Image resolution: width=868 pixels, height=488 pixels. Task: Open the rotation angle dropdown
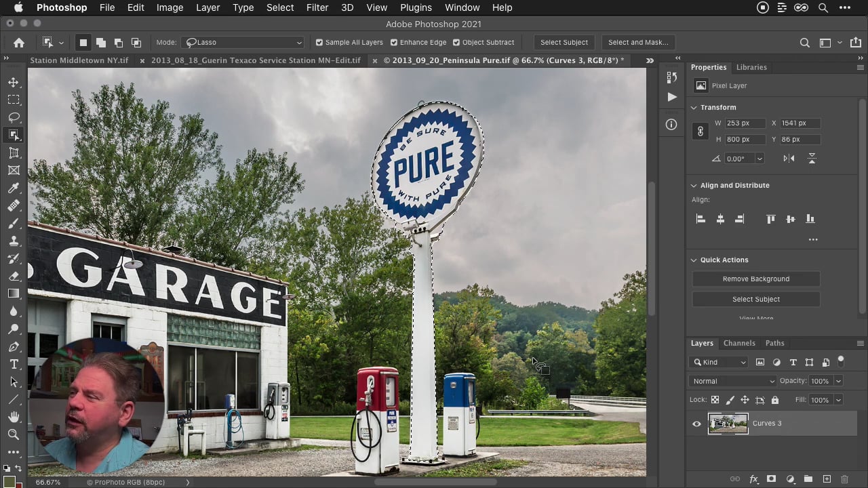[x=759, y=159]
